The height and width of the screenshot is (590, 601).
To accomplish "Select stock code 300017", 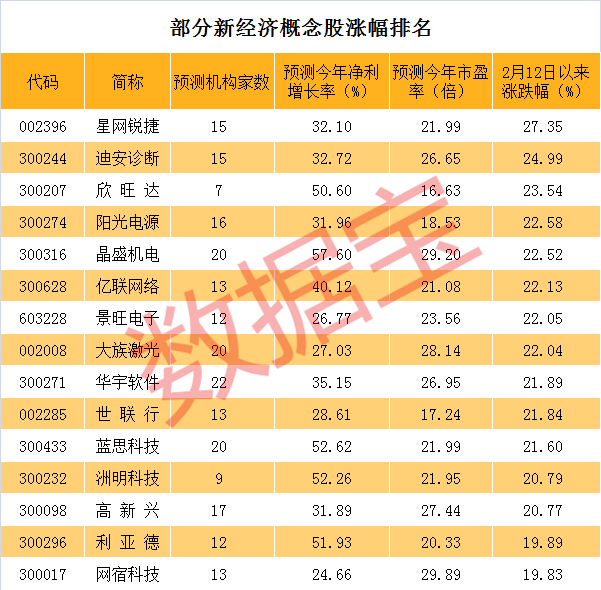I will coord(43,575).
